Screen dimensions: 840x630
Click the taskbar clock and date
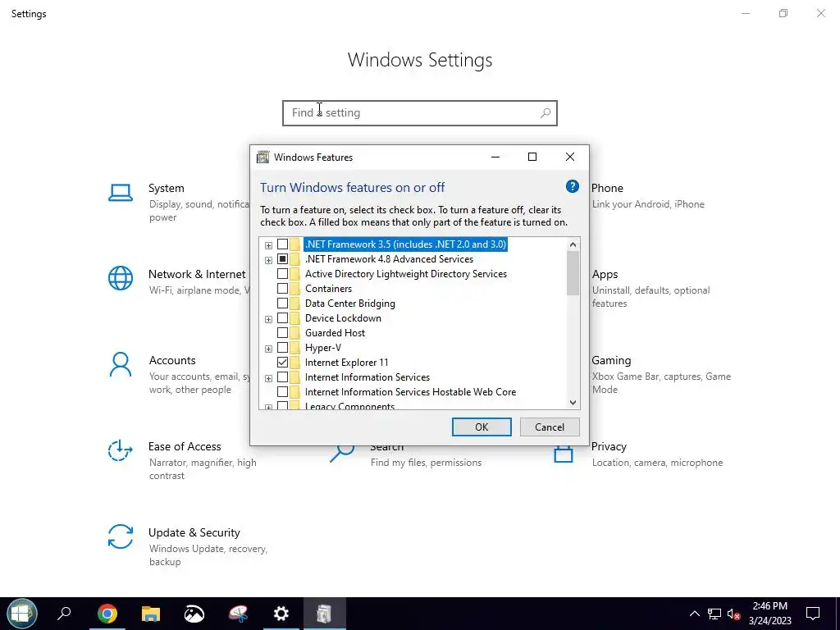769,614
